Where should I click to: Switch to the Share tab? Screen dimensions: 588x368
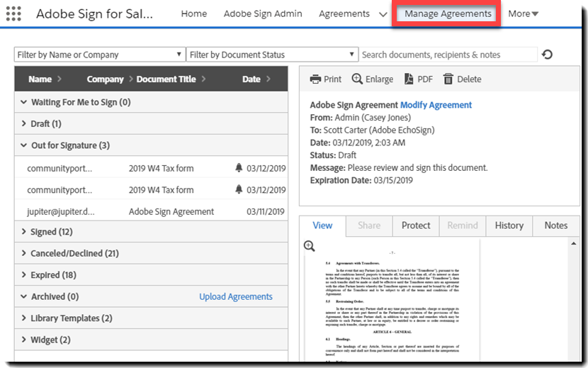pyautogui.click(x=369, y=225)
